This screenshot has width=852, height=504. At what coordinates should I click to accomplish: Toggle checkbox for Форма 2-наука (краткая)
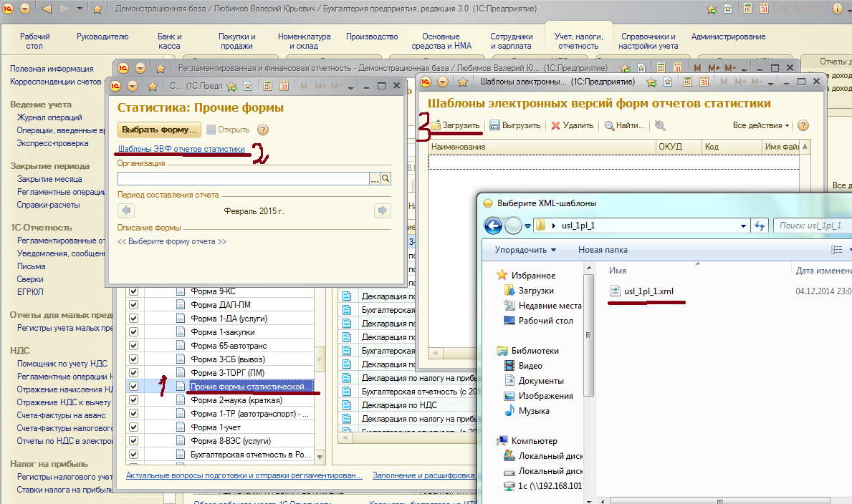click(133, 399)
